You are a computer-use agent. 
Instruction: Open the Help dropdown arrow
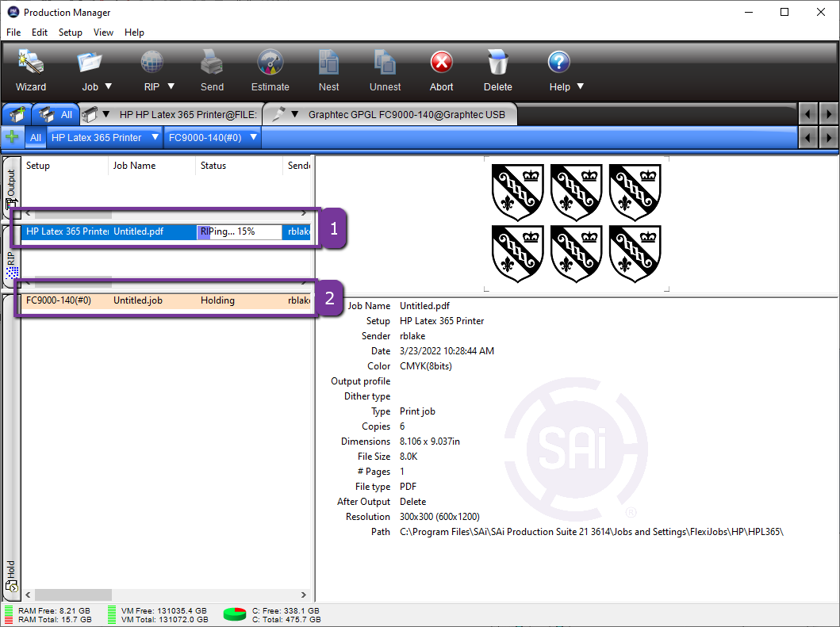[580, 86]
